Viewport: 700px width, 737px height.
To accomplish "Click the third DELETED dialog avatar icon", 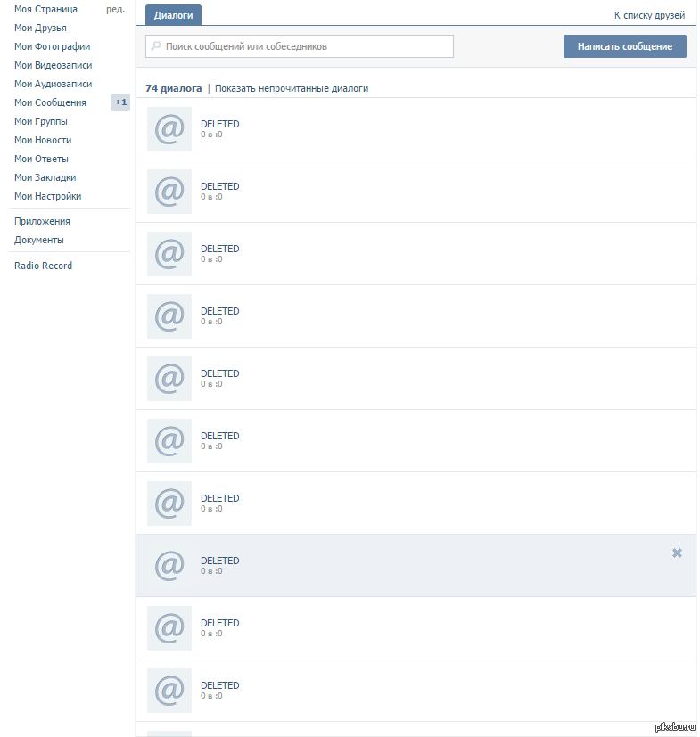I will tap(169, 254).
